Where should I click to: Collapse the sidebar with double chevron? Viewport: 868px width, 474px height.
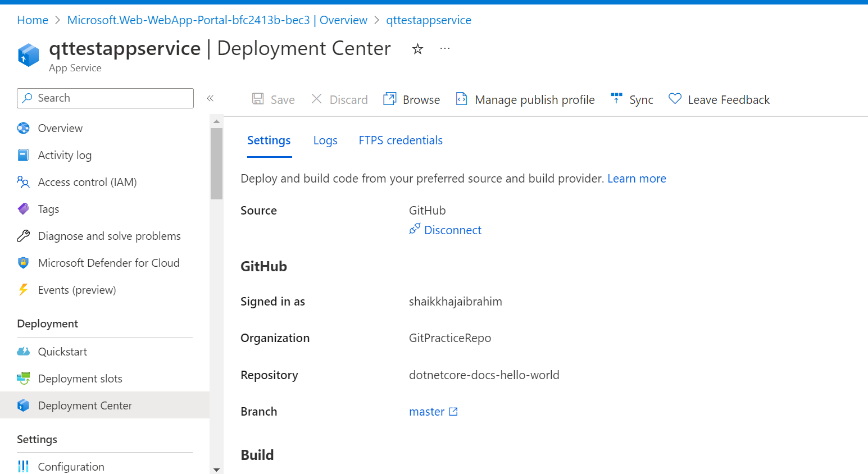tap(210, 98)
